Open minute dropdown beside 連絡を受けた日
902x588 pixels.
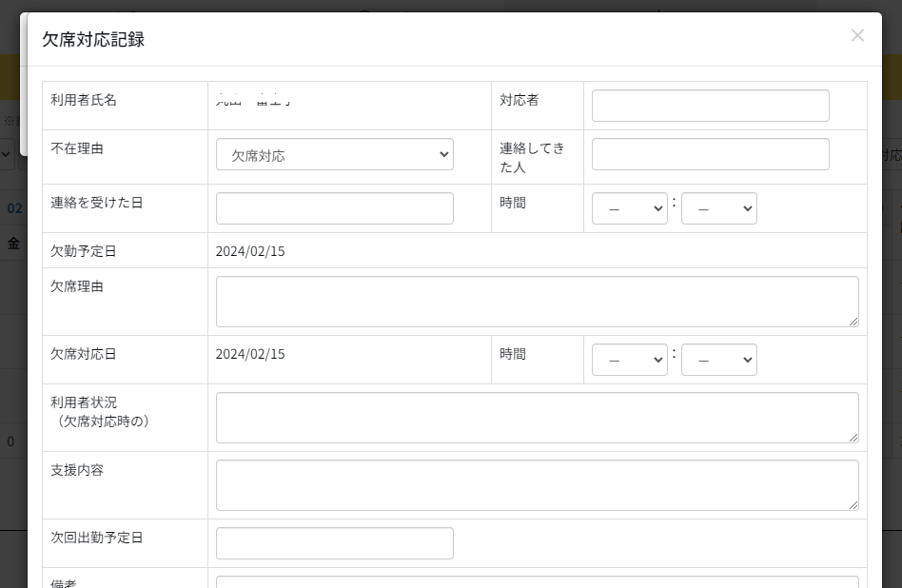(718, 208)
